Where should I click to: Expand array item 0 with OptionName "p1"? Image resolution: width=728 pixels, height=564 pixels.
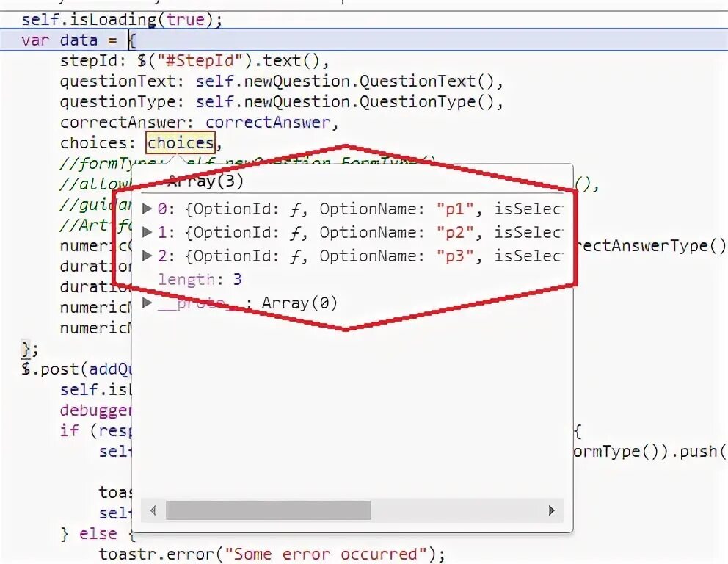pos(148,209)
